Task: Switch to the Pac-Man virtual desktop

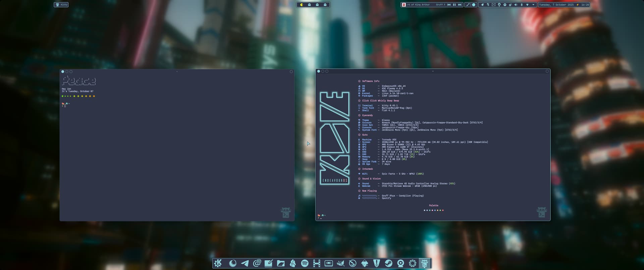Action: coord(302,5)
